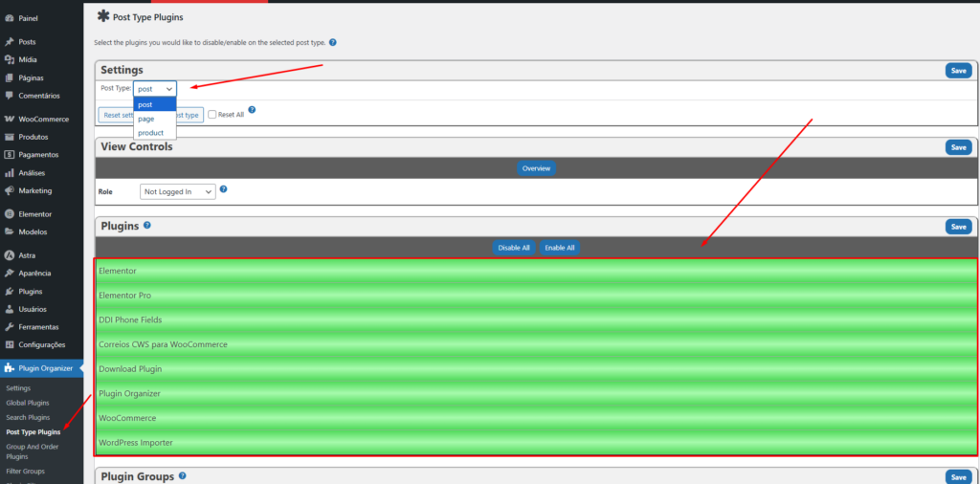Open Global Plugins submenu item
The width and height of the screenshot is (980, 484).
[x=28, y=403]
